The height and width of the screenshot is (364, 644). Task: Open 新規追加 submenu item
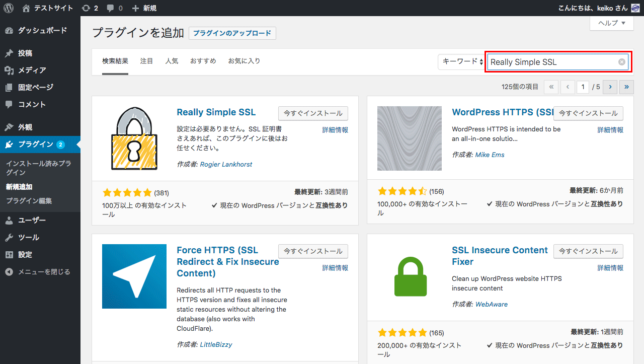19,187
